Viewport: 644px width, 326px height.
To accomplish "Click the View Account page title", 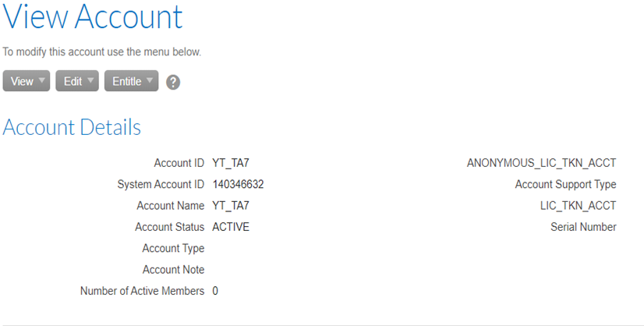I will point(93,16).
